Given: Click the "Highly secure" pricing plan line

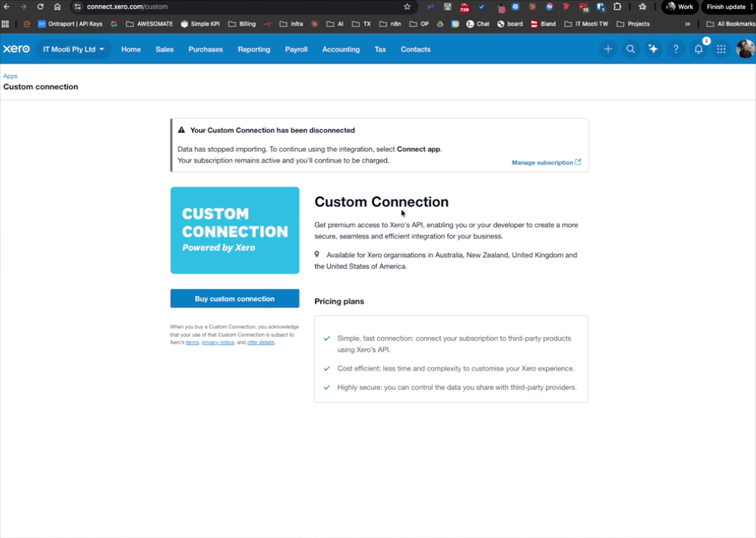Looking at the screenshot, I should (456, 387).
